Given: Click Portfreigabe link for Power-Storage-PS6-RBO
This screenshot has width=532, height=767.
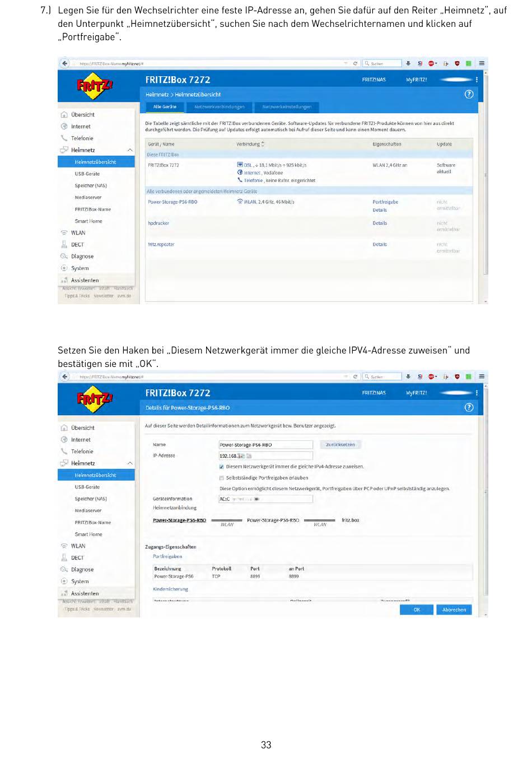Looking at the screenshot, I should point(385,202).
